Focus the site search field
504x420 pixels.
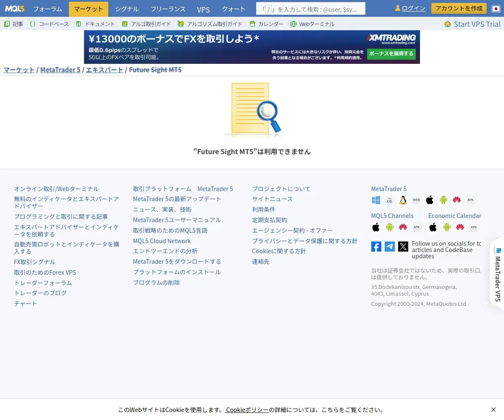click(311, 9)
